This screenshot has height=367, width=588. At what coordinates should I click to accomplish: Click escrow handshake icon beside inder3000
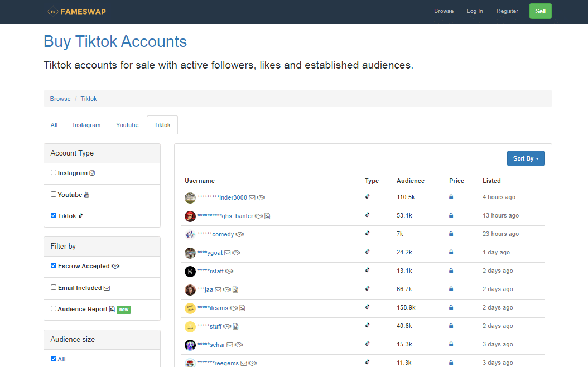pos(261,197)
